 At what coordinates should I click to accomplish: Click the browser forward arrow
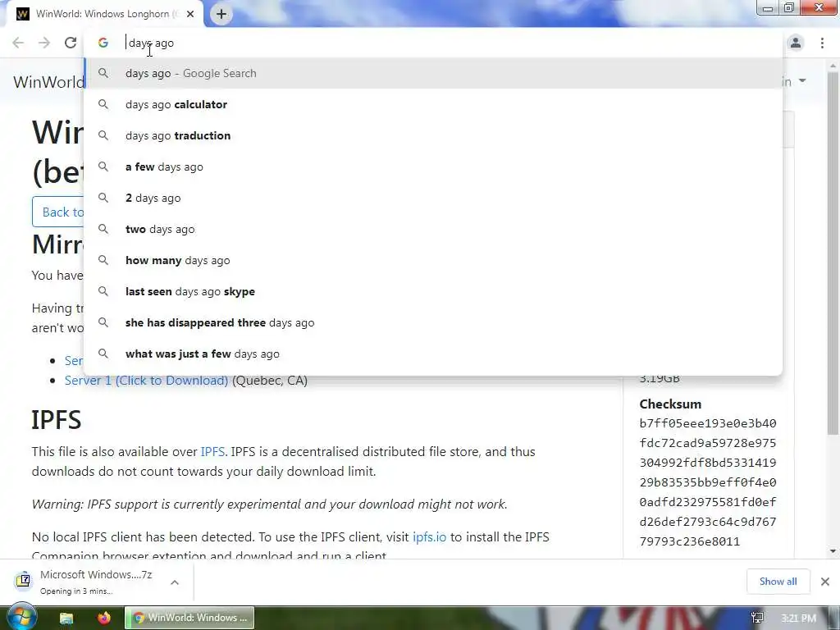point(44,43)
